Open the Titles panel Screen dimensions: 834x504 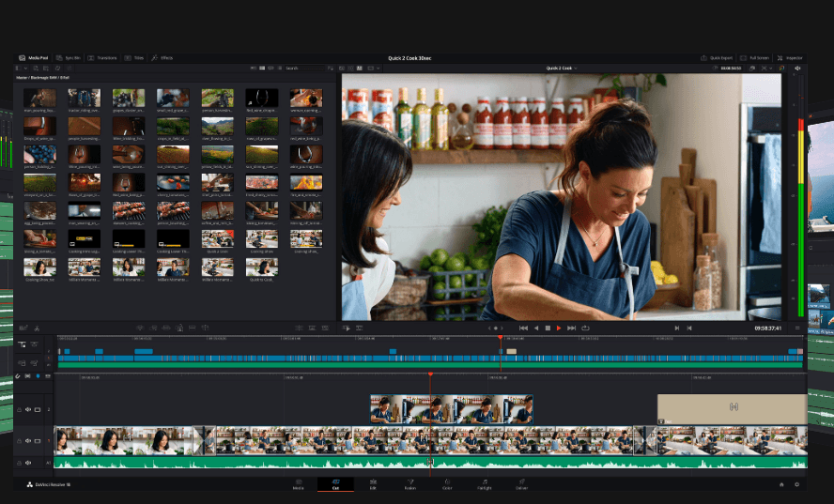[134, 58]
